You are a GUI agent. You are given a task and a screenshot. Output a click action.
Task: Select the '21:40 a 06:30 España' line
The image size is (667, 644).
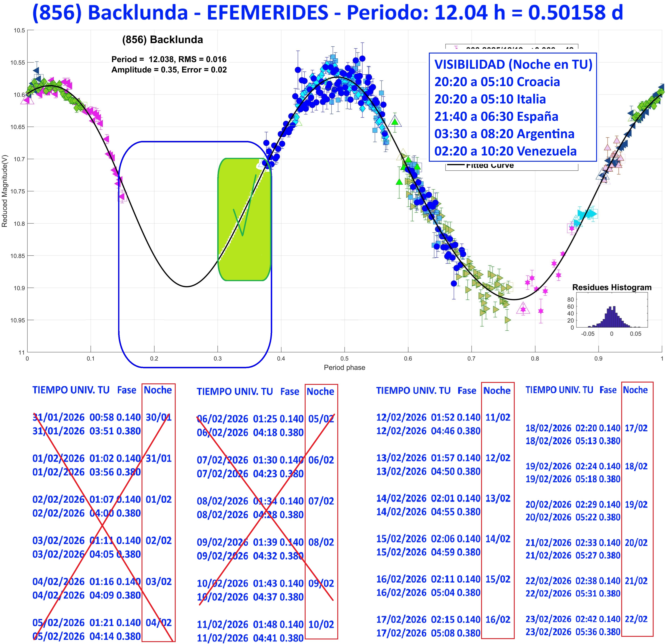(x=496, y=117)
